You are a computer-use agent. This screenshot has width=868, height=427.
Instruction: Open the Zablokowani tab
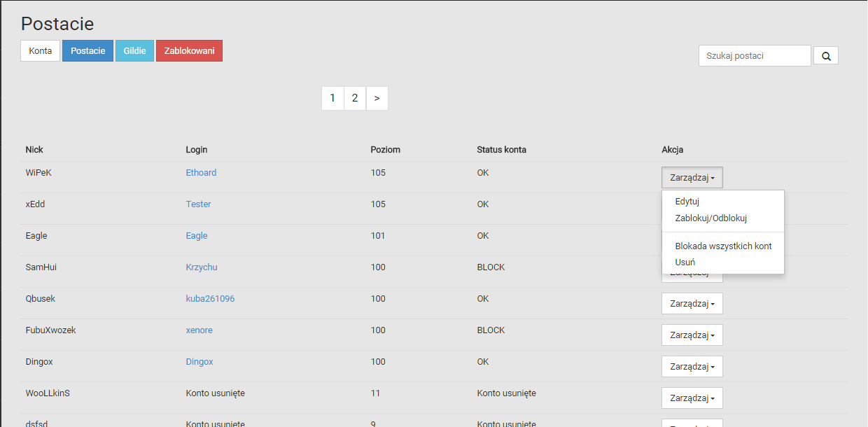coord(189,51)
